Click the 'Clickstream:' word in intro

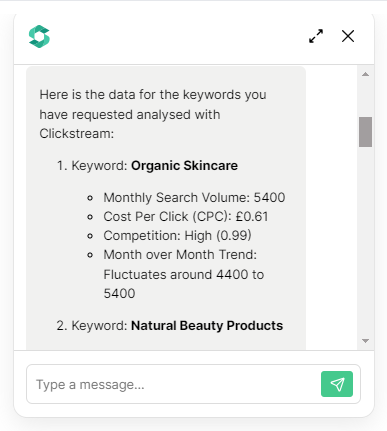77,134
